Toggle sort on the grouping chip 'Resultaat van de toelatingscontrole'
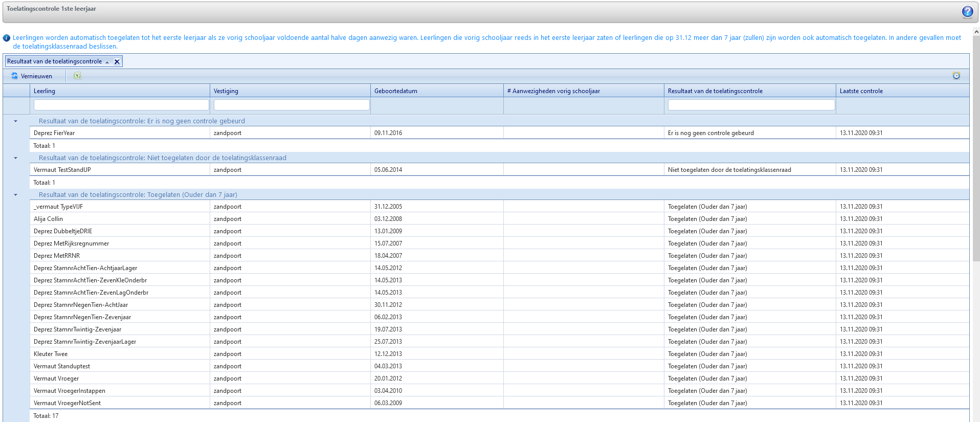This screenshot has height=422, width=980. [x=55, y=61]
